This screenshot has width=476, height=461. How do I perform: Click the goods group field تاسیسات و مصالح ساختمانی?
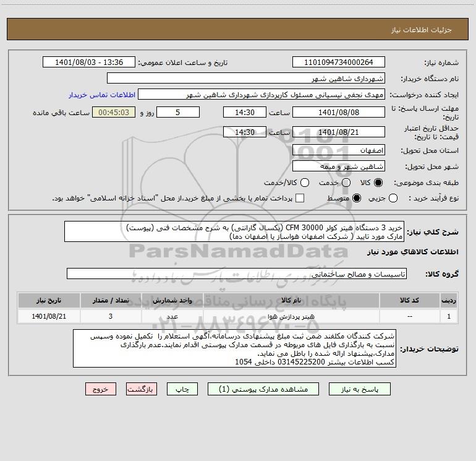click(237, 274)
